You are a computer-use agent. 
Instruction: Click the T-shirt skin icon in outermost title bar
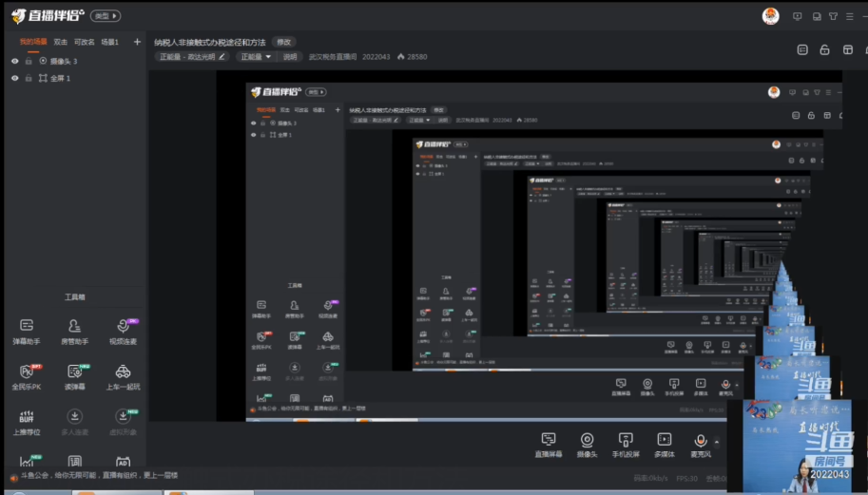pyautogui.click(x=833, y=16)
